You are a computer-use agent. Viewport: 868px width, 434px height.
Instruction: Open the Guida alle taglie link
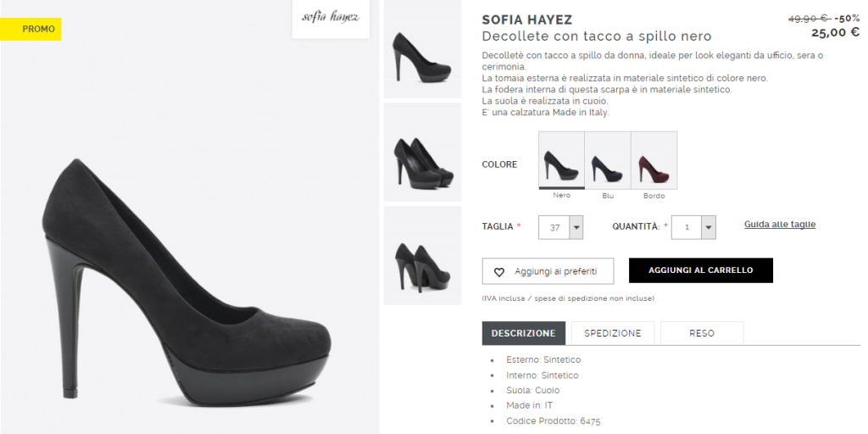780,224
